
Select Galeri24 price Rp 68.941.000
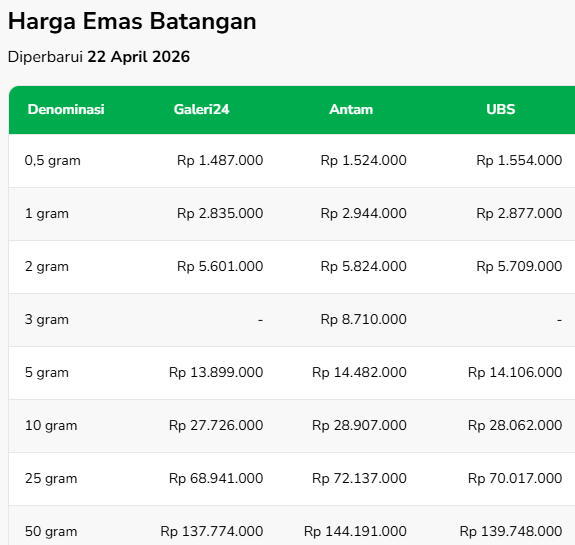[216, 478]
